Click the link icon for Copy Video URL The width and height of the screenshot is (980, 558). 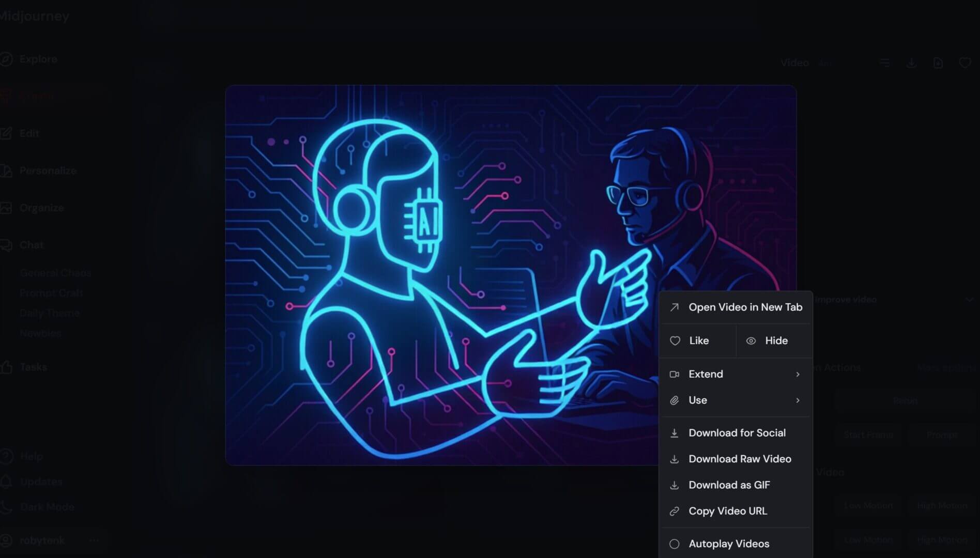(x=675, y=512)
